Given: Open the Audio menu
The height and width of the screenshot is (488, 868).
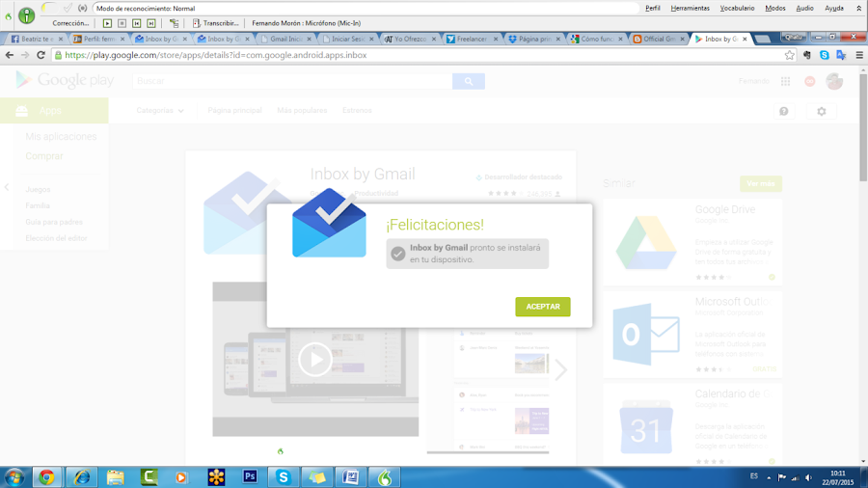Looking at the screenshot, I should [804, 9].
